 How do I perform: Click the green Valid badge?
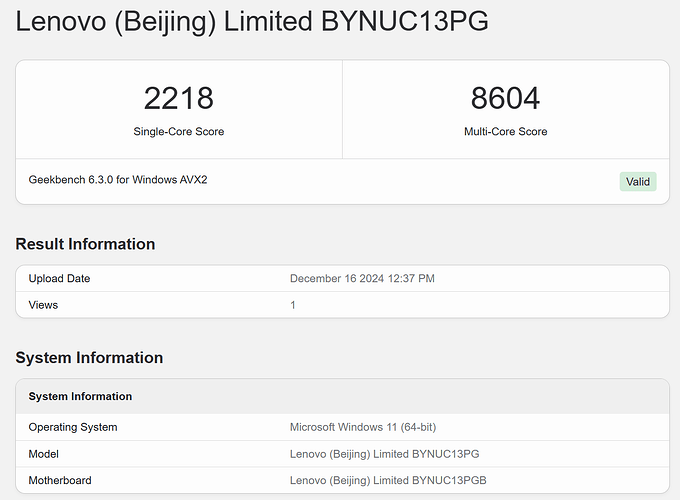(x=637, y=182)
